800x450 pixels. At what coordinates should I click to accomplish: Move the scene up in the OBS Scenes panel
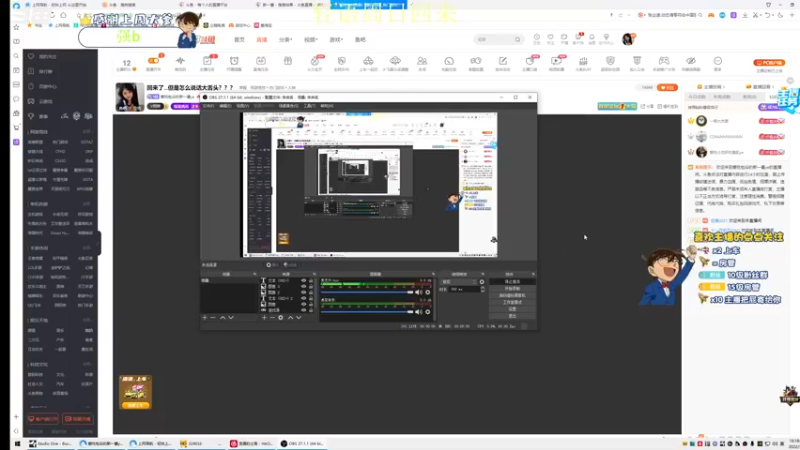click(x=222, y=317)
